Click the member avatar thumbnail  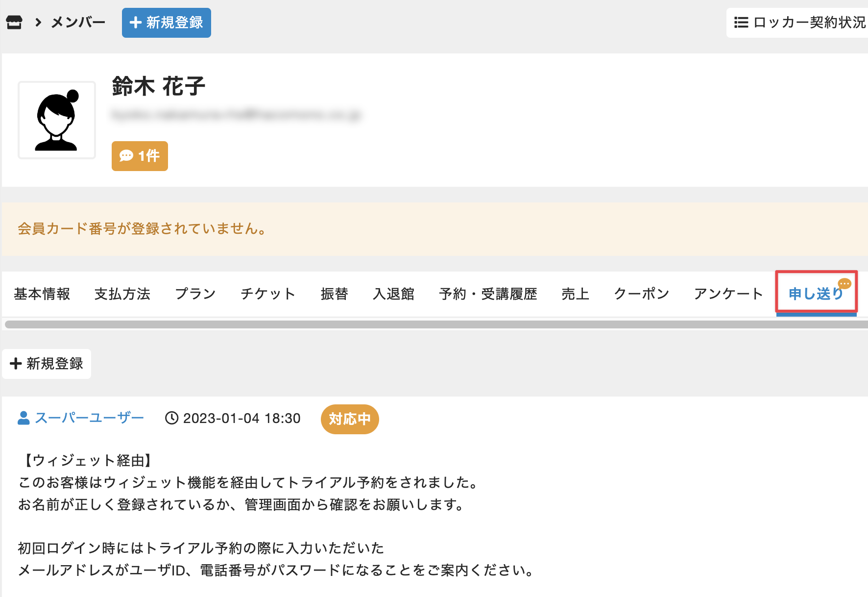pyautogui.click(x=57, y=120)
